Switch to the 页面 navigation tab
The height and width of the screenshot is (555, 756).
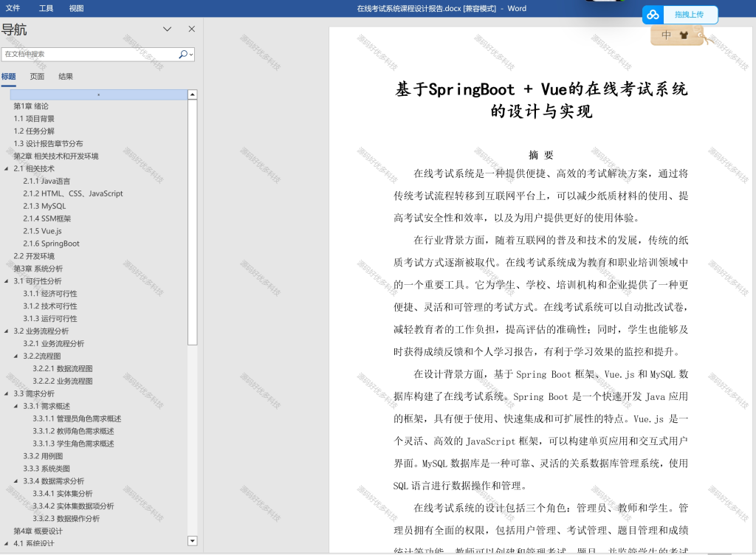pyautogui.click(x=37, y=77)
